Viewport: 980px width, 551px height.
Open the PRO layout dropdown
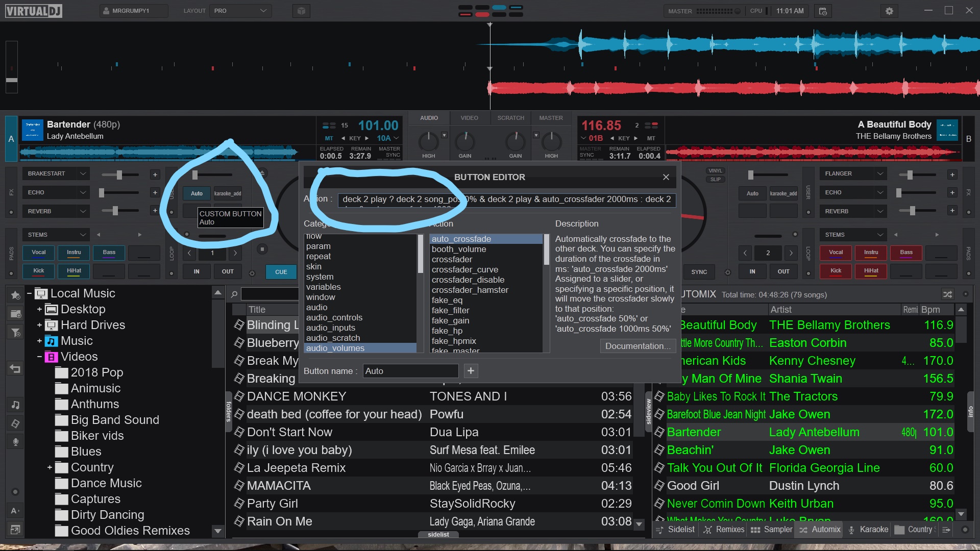point(240,11)
